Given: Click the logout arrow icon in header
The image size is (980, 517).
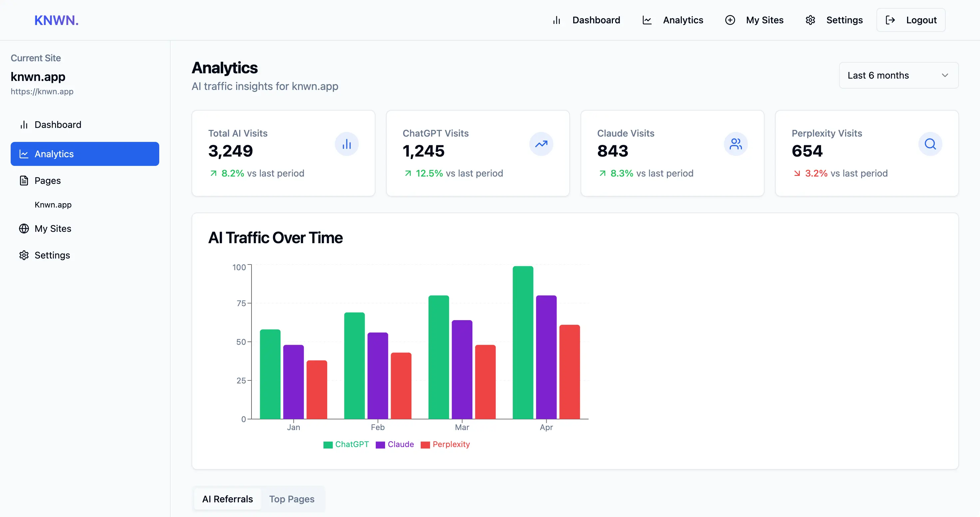Looking at the screenshot, I should 890,20.
